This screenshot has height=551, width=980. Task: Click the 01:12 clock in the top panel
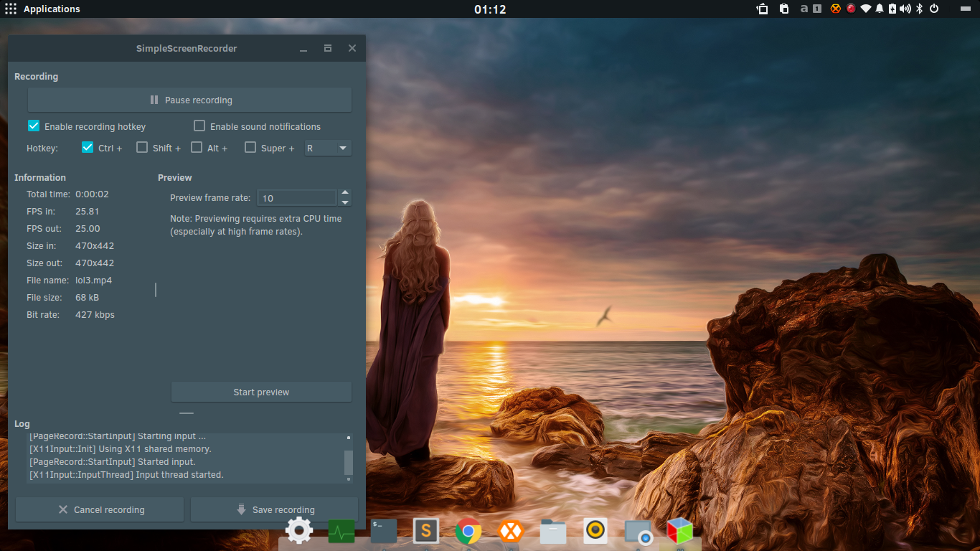coord(490,9)
